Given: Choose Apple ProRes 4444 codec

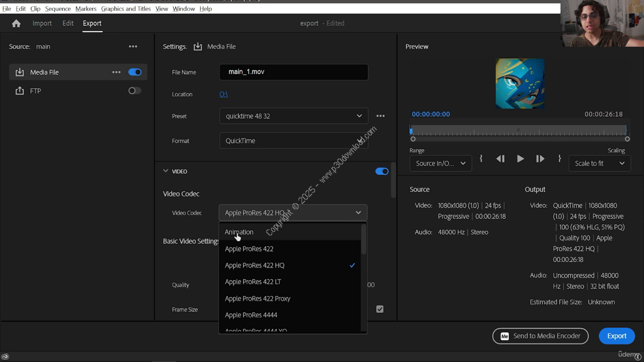Looking at the screenshot, I should point(290,315).
